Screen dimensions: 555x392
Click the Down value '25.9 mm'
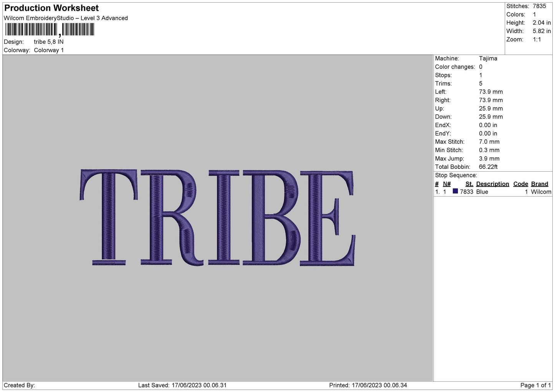pos(490,117)
